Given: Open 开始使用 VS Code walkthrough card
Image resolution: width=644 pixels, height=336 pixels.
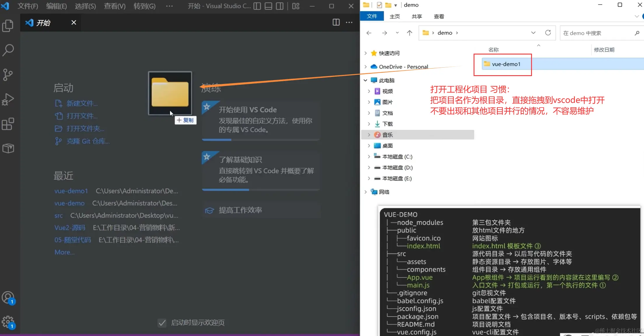Looking at the screenshot, I should click(x=261, y=120).
